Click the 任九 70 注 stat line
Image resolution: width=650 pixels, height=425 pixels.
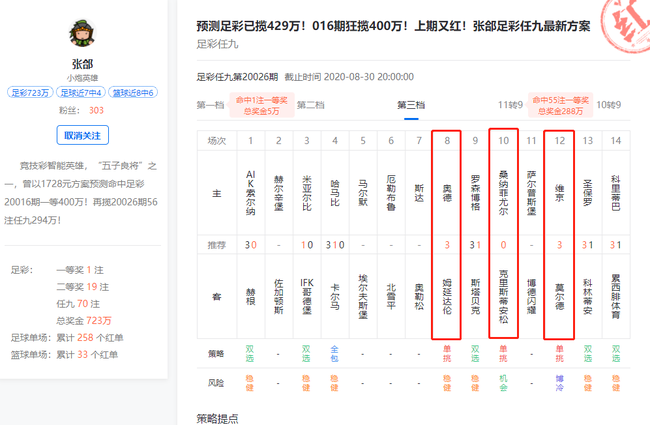coord(78,304)
